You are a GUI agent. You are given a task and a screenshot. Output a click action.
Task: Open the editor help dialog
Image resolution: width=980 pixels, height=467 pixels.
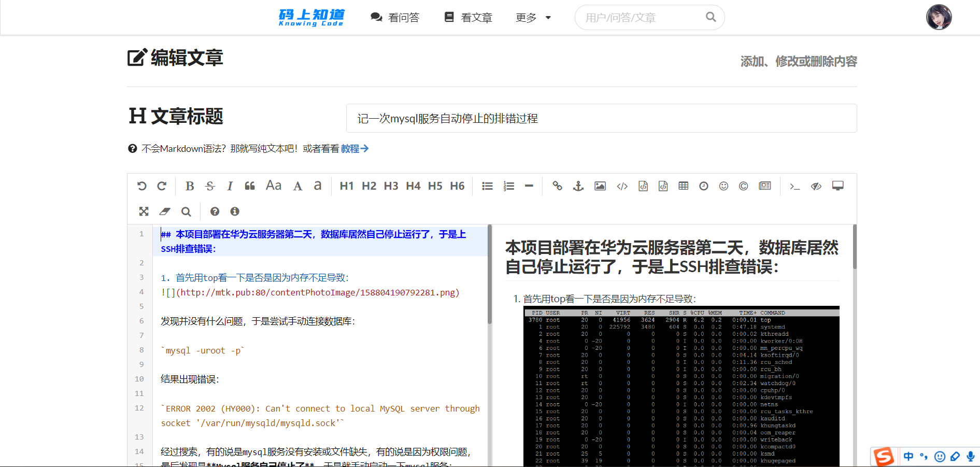click(x=215, y=211)
